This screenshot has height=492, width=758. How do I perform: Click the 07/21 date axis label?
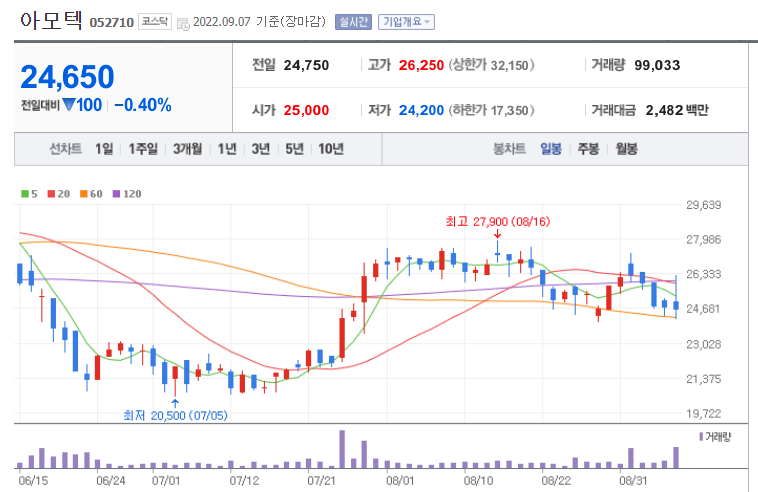[321, 481]
